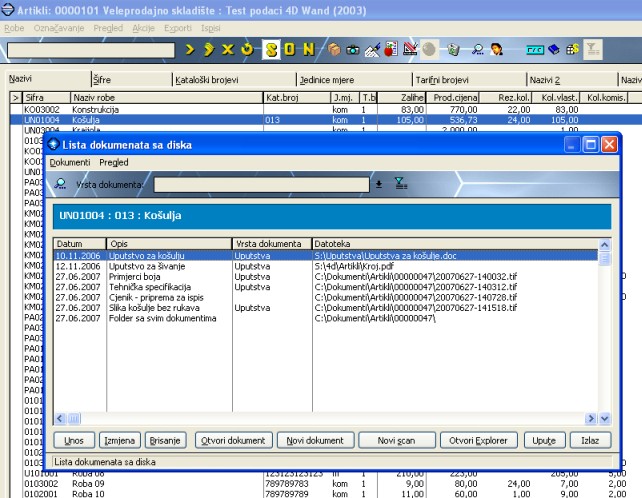
Task: Click the cyan r/c toolbar icon
Action: [535, 50]
